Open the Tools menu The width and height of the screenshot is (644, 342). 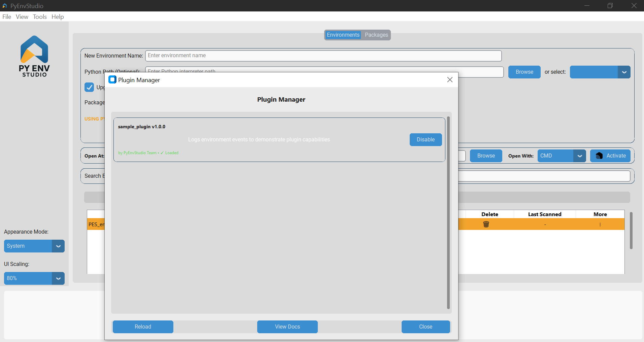point(40,17)
